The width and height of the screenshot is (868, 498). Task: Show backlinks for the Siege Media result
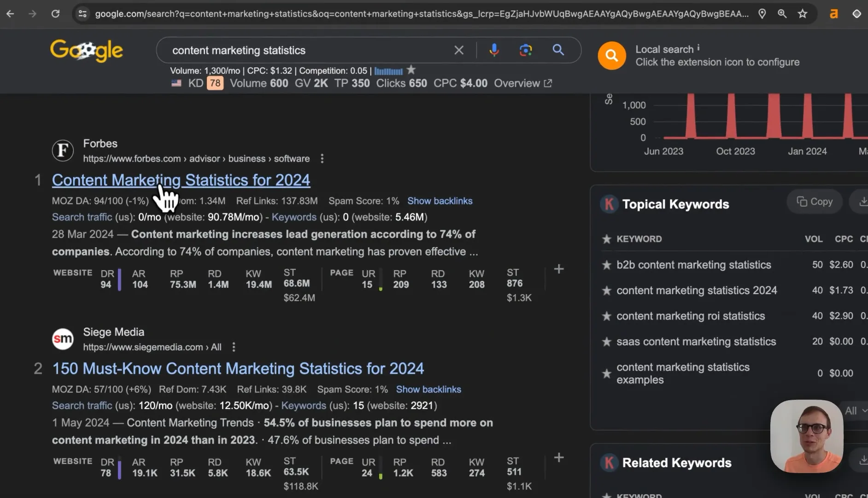[x=428, y=390]
